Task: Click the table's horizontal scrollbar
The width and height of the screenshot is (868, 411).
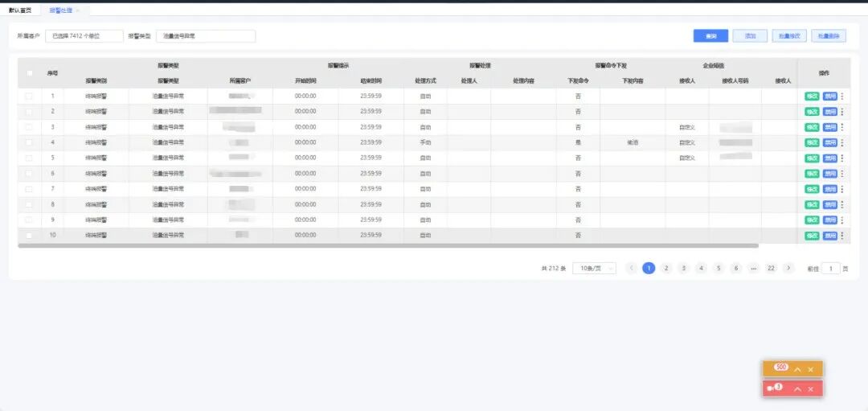Action: [x=388, y=245]
